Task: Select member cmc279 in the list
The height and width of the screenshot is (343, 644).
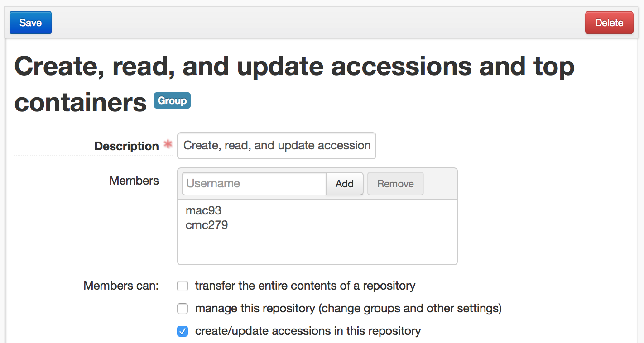Action: [207, 225]
